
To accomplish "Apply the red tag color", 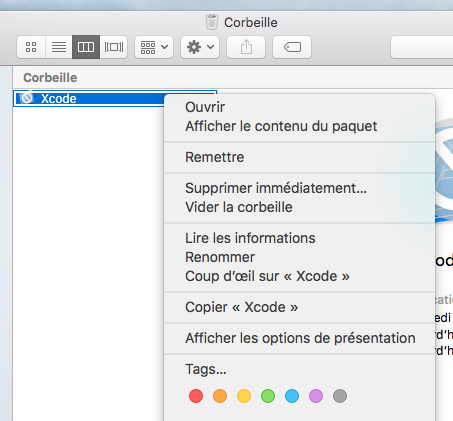I will point(196,396).
